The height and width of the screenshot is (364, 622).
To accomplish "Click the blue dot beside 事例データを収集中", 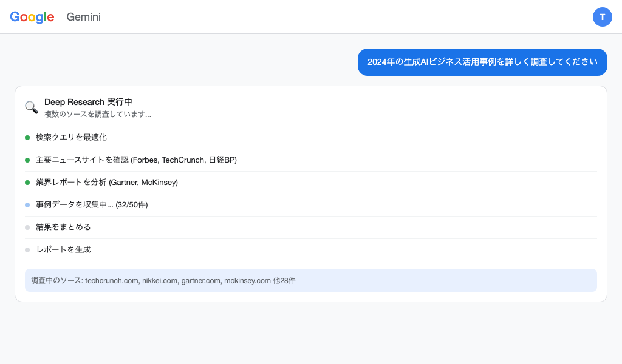I will pyautogui.click(x=27, y=204).
